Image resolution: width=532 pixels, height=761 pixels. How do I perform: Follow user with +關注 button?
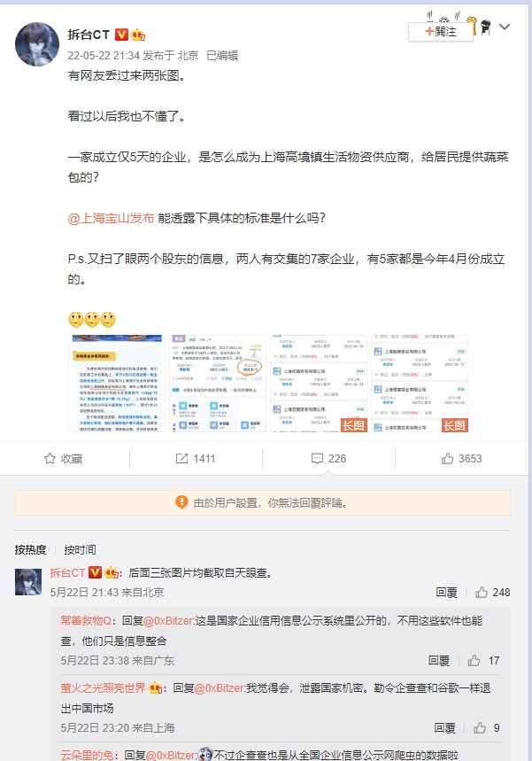pyautogui.click(x=440, y=32)
